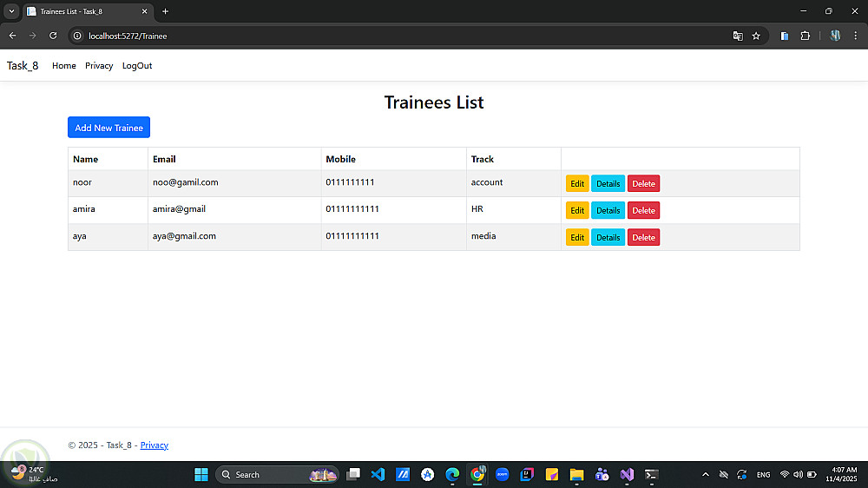
Task: Open the Chrome three-dot menu
Action: click(855, 36)
